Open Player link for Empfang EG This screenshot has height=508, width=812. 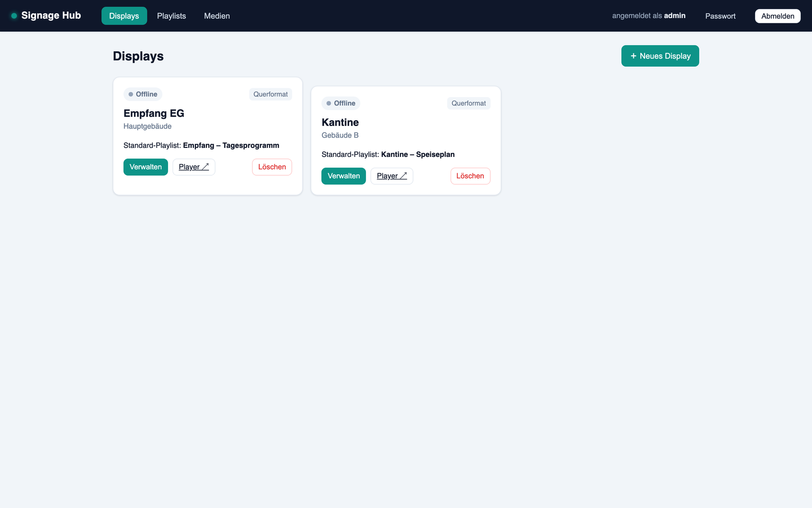tap(194, 167)
